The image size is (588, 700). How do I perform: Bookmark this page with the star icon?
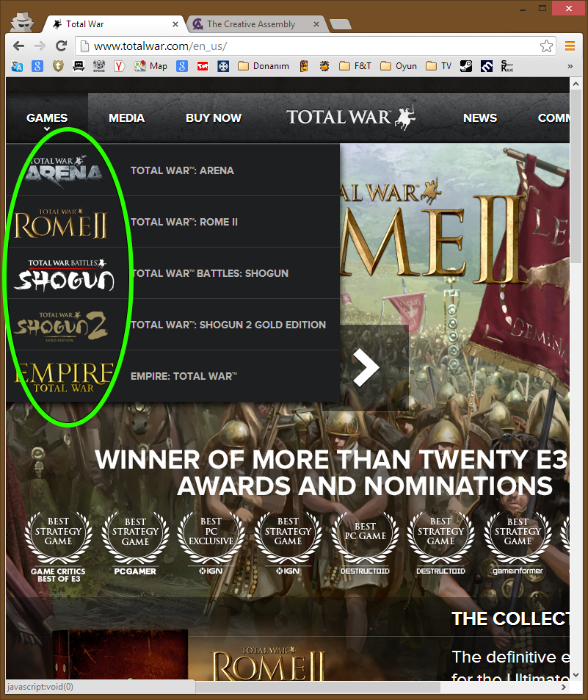click(x=546, y=46)
